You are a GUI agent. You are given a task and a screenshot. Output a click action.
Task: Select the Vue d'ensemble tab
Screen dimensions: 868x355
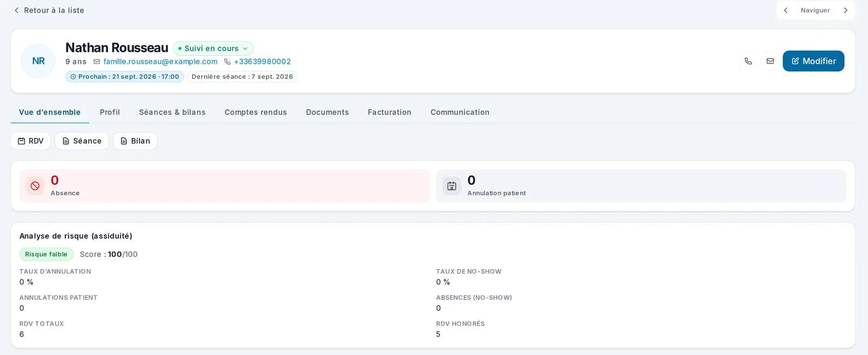50,112
